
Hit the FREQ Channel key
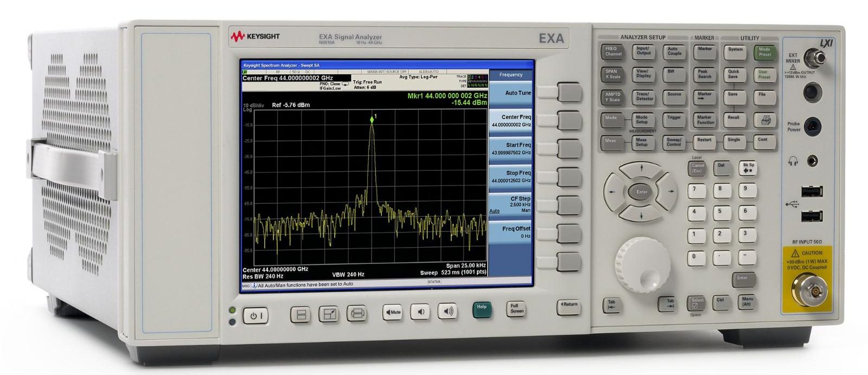click(x=612, y=51)
